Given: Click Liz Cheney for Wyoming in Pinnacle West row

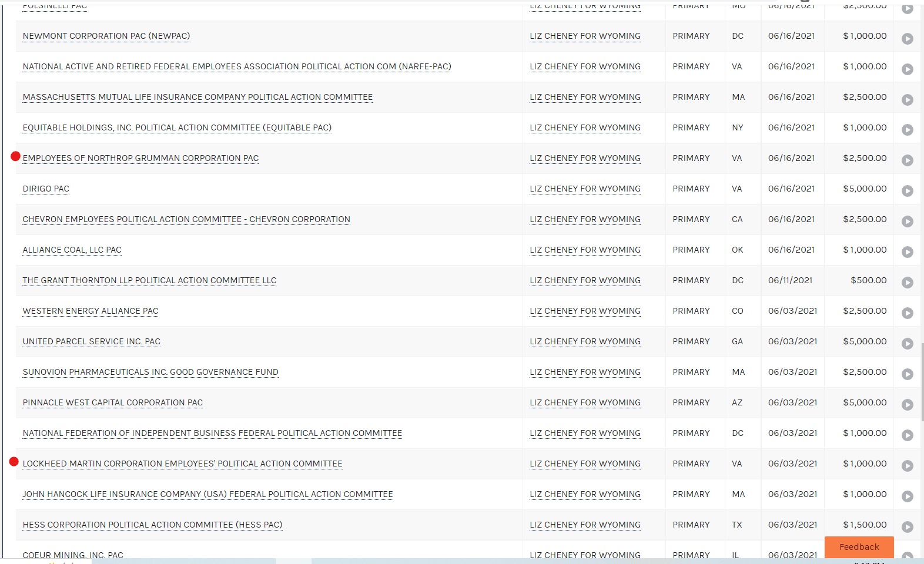Looking at the screenshot, I should [x=585, y=402].
